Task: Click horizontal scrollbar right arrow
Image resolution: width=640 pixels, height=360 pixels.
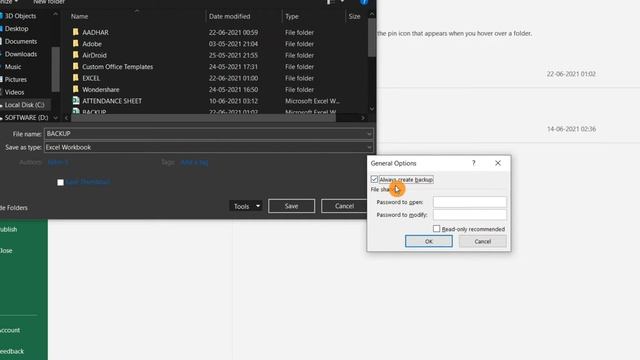Action: pyautogui.click(x=363, y=118)
